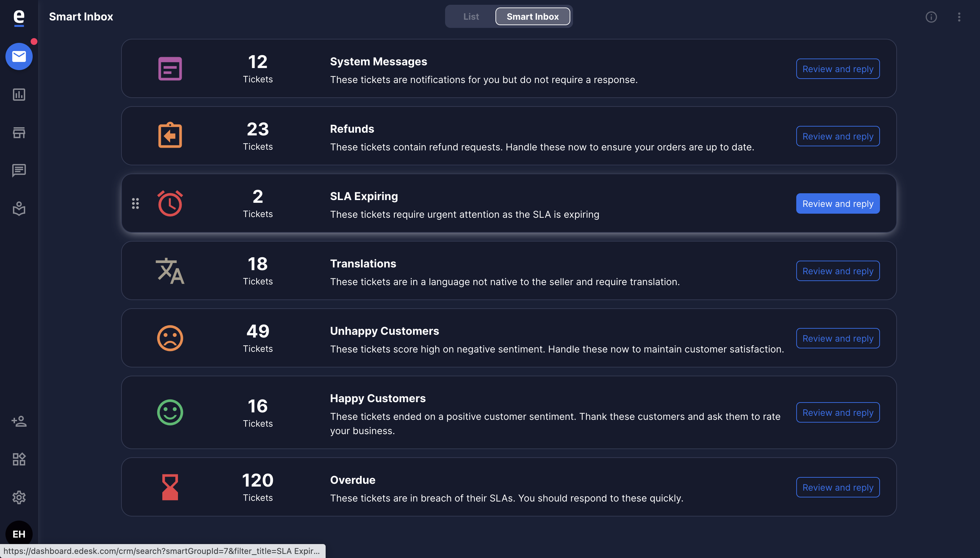Viewport: 980px width, 558px height.
Task: Click the Unhappy Customers heading
Action: point(385,331)
